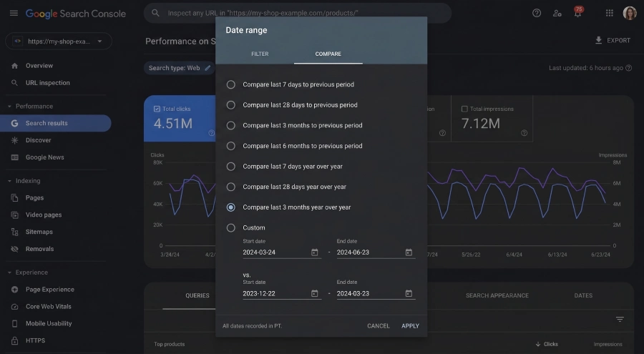The width and height of the screenshot is (644, 354).
Task: Open notifications bell with 75 badge
Action: pyautogui.click(x=578, y=12)
